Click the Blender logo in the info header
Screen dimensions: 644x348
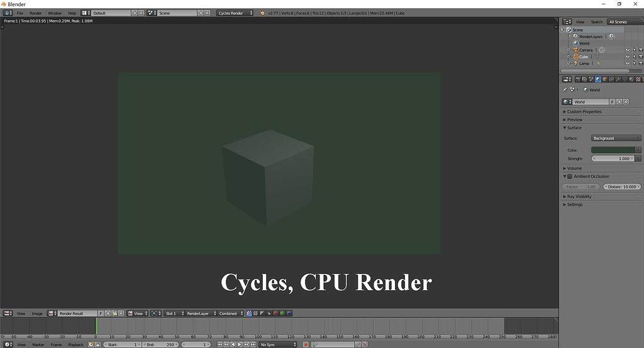(x=262, y=13)
